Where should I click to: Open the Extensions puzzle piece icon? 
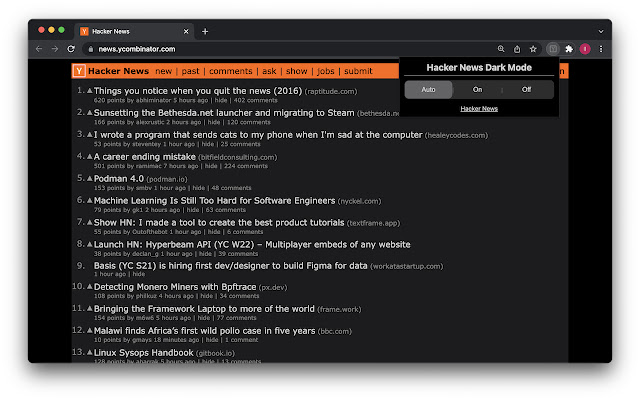(x=569, y=49)
